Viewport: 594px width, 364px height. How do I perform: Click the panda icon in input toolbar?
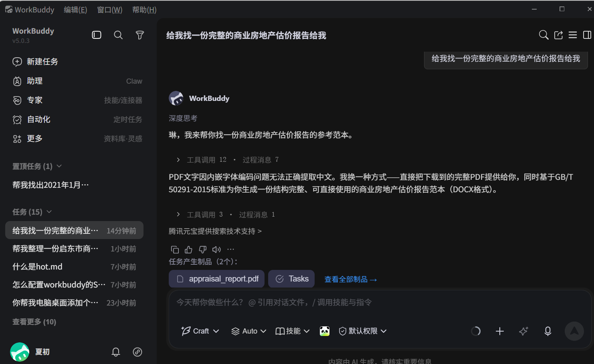pos(325,331)
